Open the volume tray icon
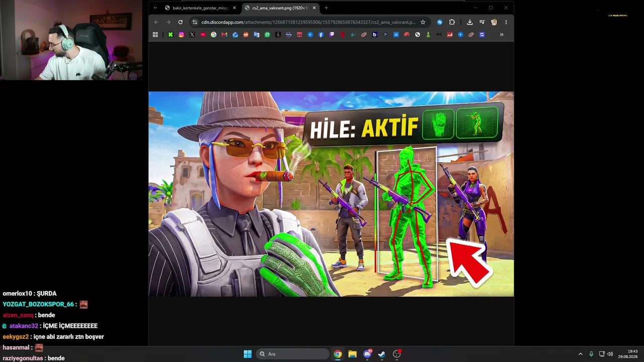644x362 pixels. [x=610, y=354]
